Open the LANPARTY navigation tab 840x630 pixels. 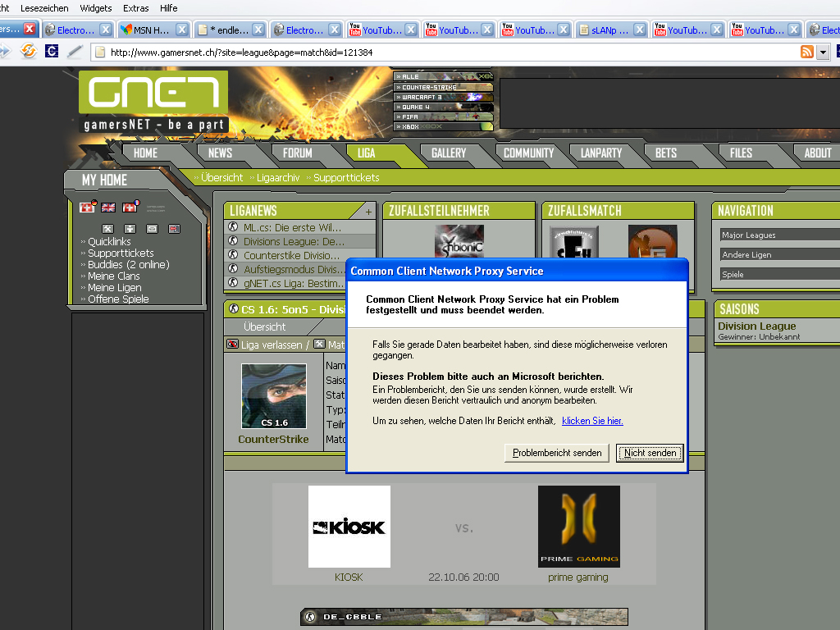click(x=601, y=153)
